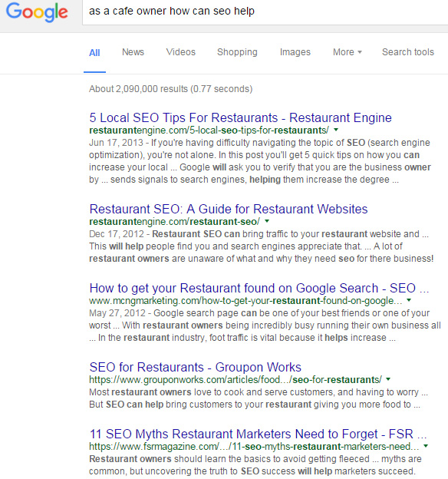Click the 'Jun 17, 2013' snippet date
The width and height of the screenshot is (448, 479).
[116, 143]
